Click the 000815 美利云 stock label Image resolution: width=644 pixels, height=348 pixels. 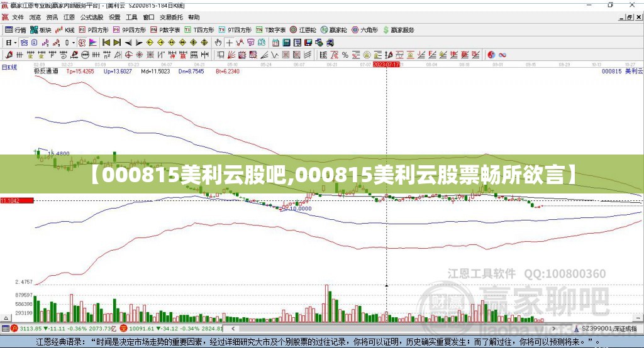click(622, 72)
